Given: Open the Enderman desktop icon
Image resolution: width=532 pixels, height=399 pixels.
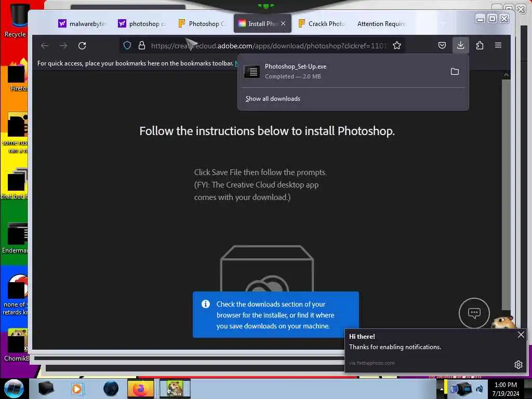Looking at the screenshot, I should coord(16,238).
